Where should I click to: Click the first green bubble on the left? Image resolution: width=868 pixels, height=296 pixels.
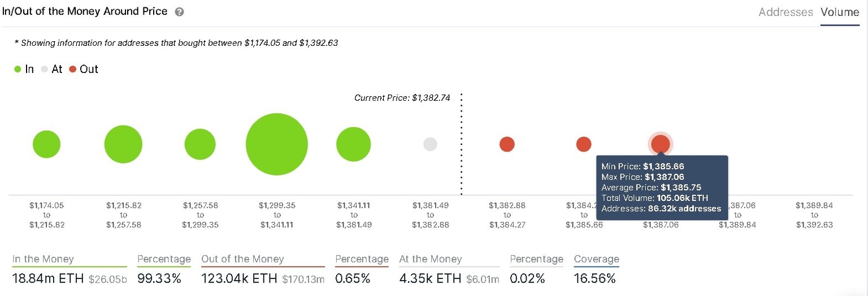46,144
